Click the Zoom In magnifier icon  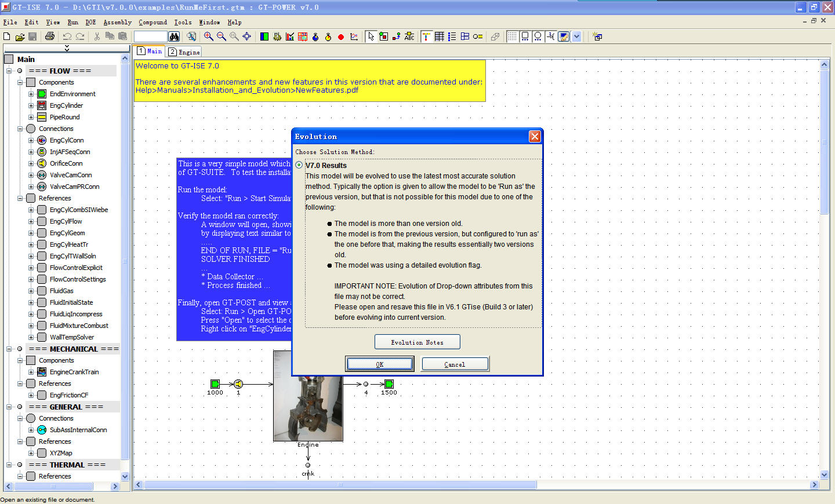[208, 36]
